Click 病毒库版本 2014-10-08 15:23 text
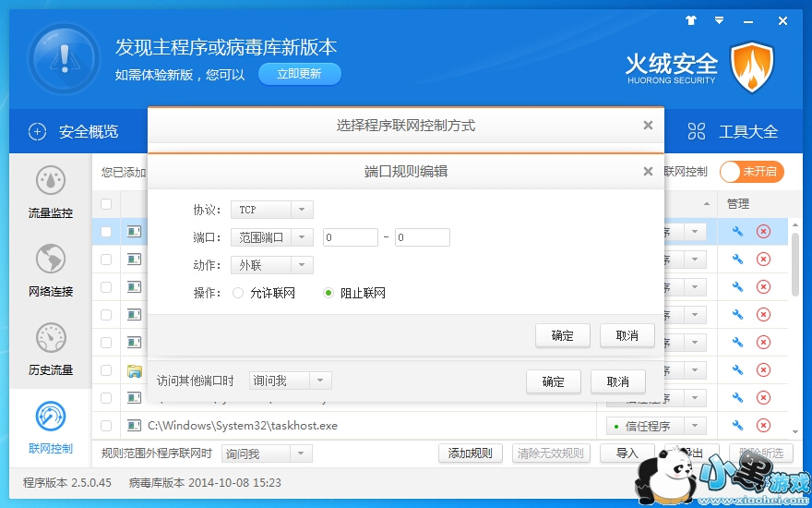Screen dimensions: 812x508 click(205, 482)
